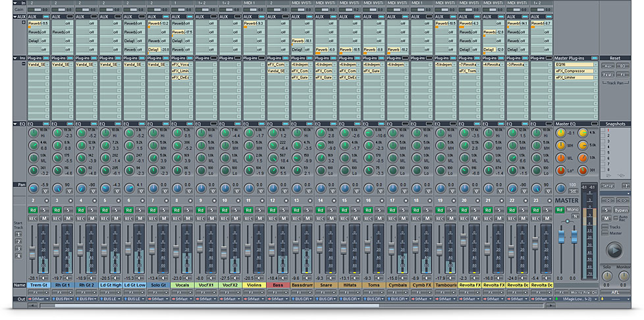The image size is (644, 320).
Task: Click Master fader link dot icon
Action: 567,221
